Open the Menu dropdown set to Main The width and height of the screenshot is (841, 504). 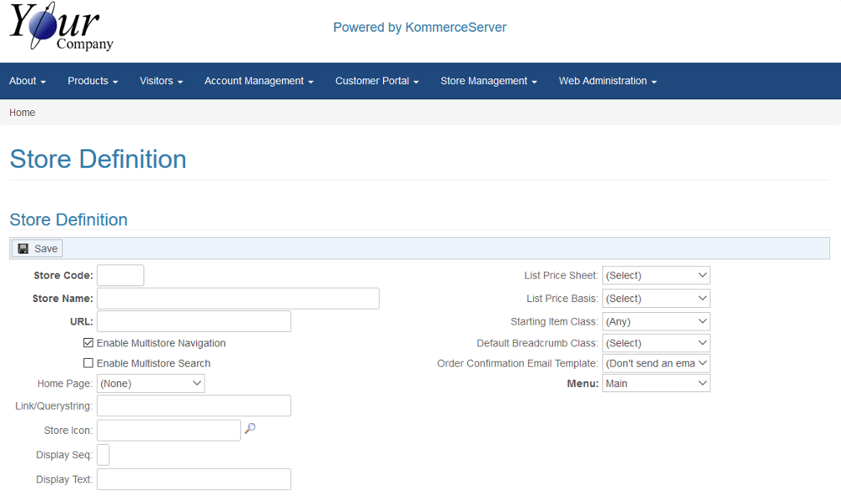point(656,383)
